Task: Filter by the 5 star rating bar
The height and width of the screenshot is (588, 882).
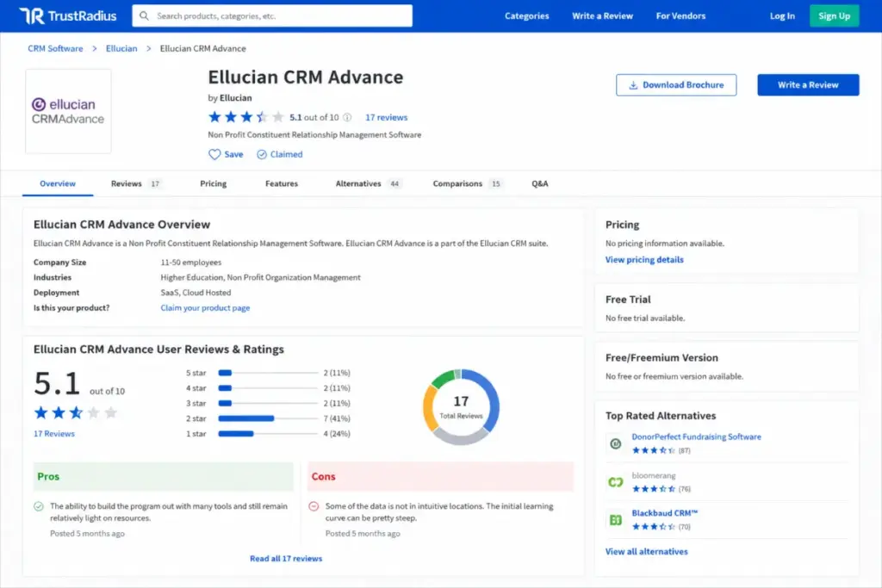Action: pos(269,373)
